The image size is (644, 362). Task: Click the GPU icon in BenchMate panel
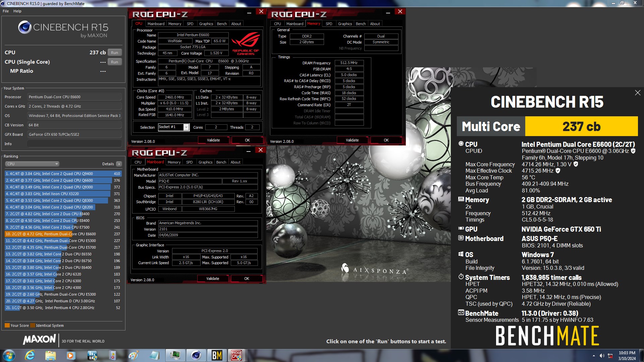[x=461, y=229]
